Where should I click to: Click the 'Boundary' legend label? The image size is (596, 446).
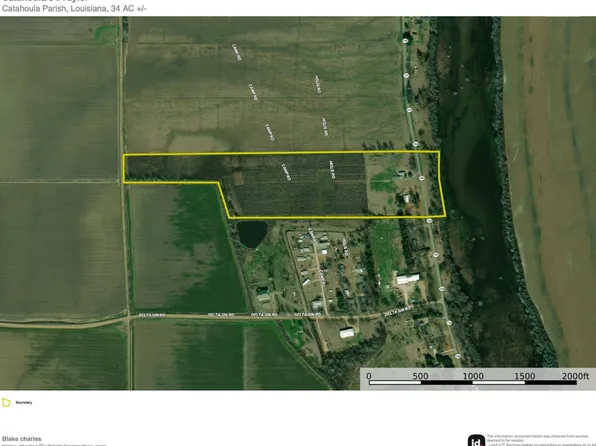click(24, 402)
